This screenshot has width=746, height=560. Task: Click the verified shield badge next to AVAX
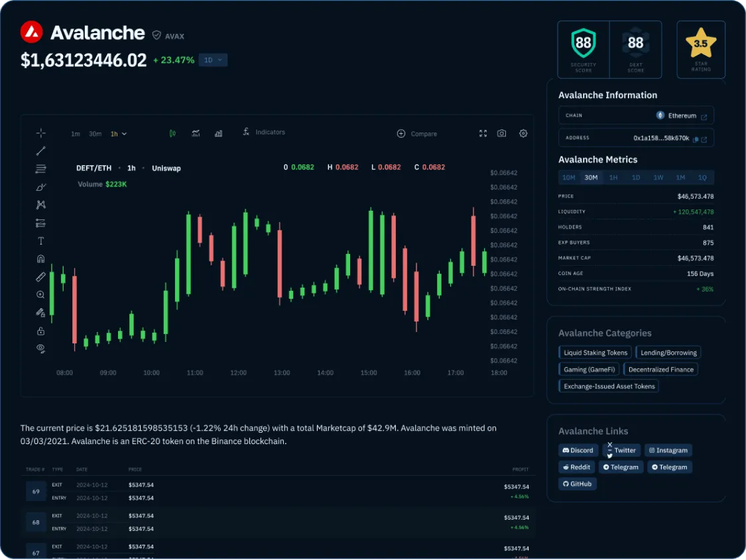click(x=156, y=35)
